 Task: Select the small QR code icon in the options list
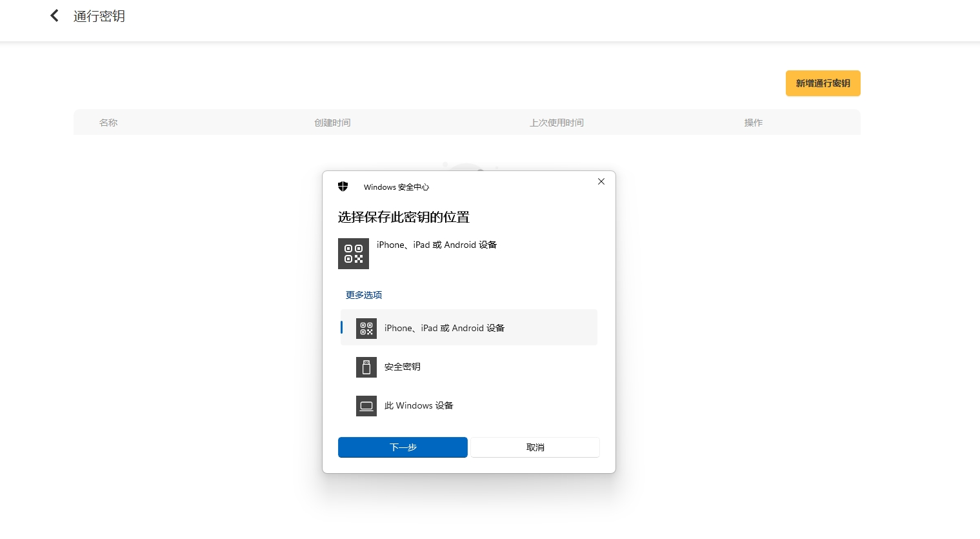[366, 329]
